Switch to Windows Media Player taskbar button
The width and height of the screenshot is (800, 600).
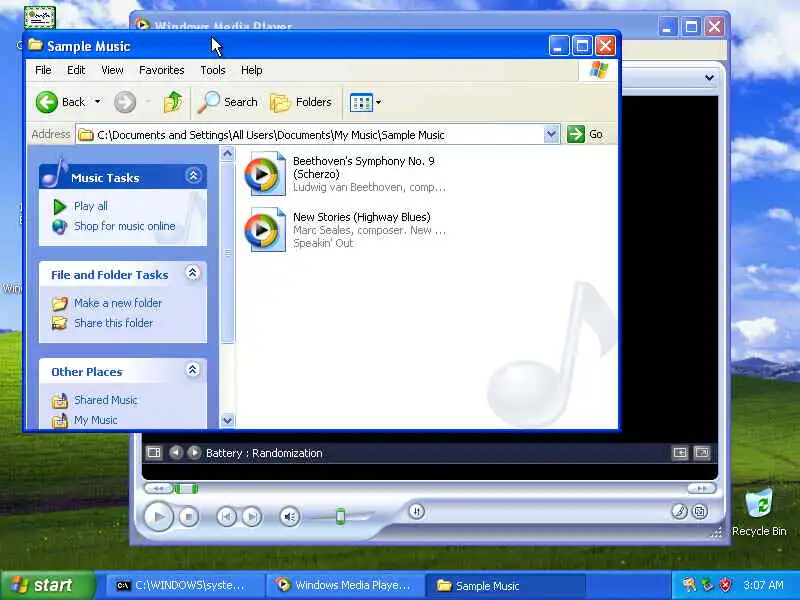coord(345,585)
